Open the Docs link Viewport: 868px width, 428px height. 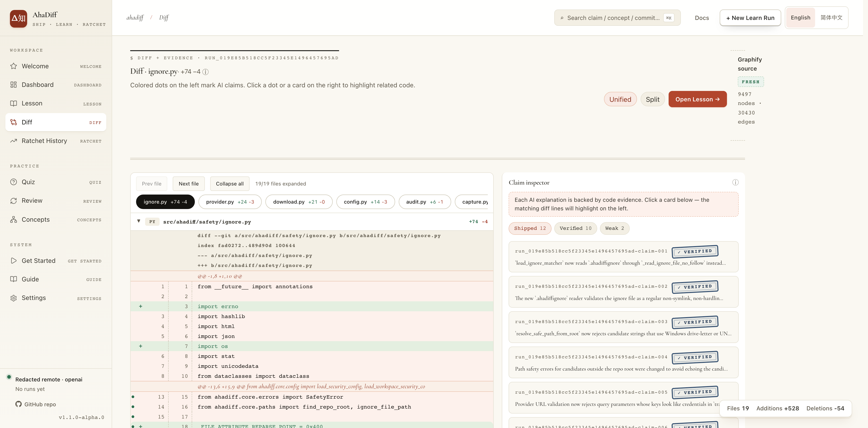(702, 18)
